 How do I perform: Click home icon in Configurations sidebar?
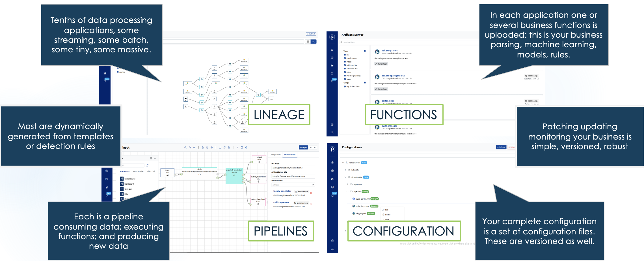coord(332,162)
